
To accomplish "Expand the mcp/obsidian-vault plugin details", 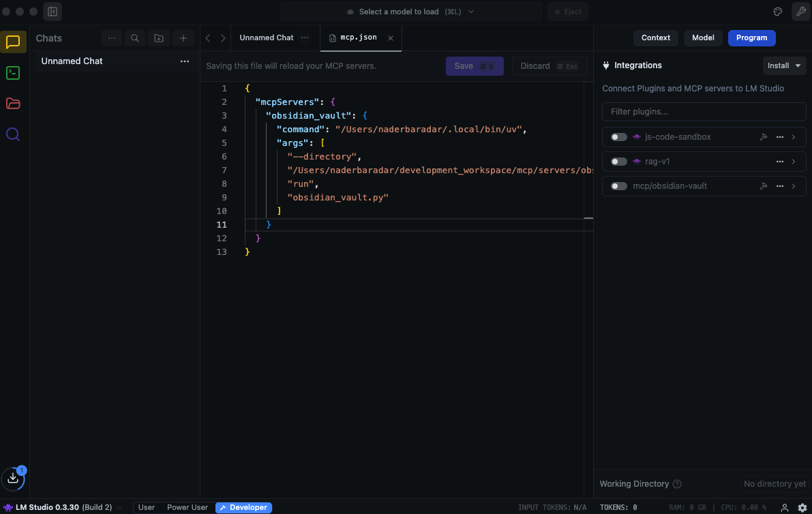I will click(x=794, y=186).
